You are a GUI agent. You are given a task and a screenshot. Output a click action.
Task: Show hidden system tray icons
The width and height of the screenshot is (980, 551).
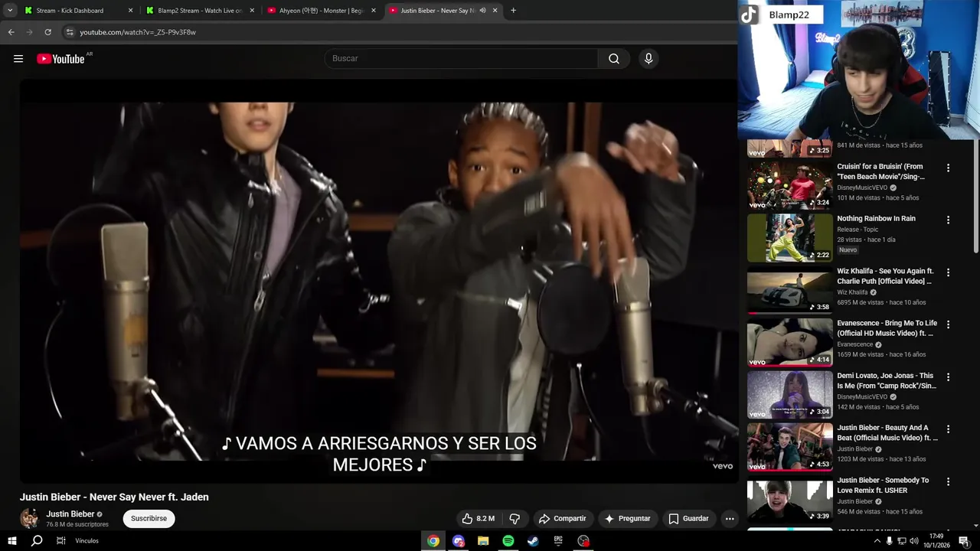pos(877,541)
